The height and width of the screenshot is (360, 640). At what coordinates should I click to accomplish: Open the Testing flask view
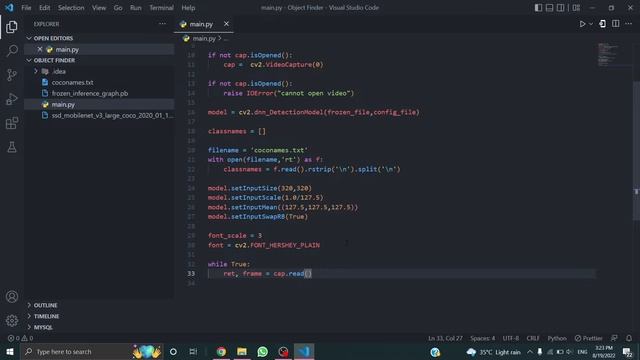pos(12,147)
